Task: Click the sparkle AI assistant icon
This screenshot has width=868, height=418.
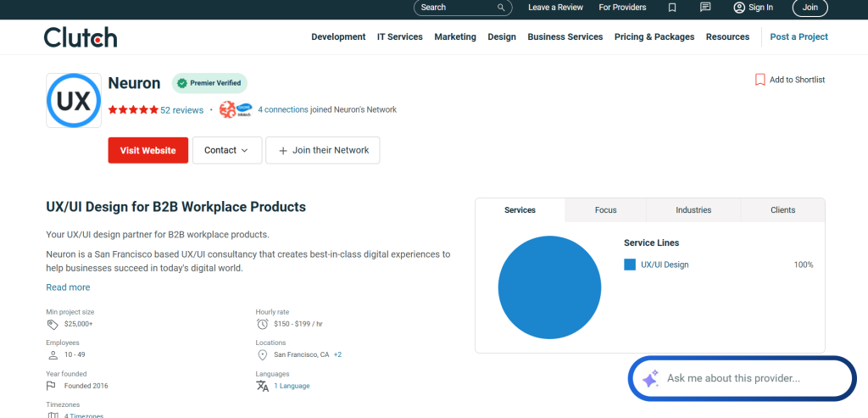Action: click(650, 379)
